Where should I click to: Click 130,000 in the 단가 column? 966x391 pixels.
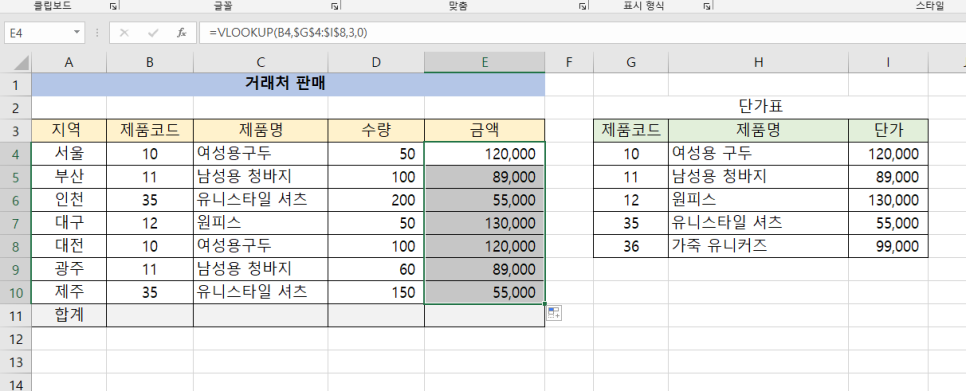(888, 200)
